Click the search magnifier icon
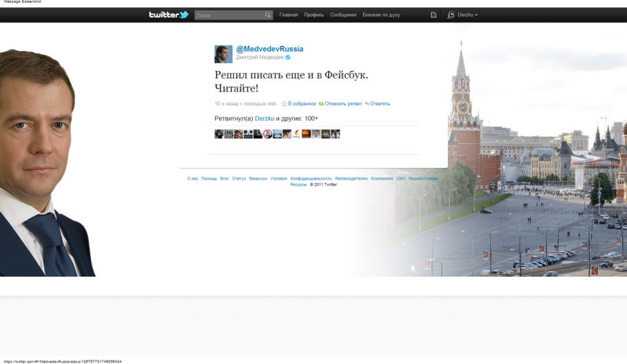The image size is (627, 364). click(x=268, y=15)
